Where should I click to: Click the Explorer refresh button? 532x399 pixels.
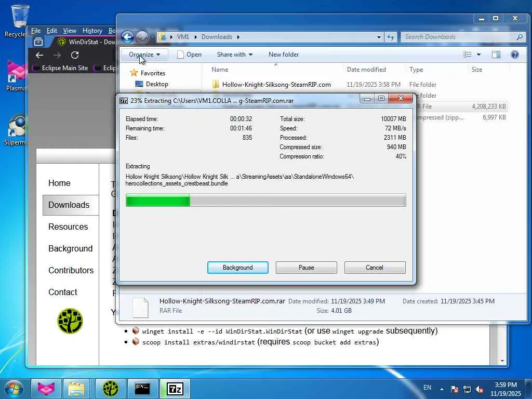tap(391, 37)
